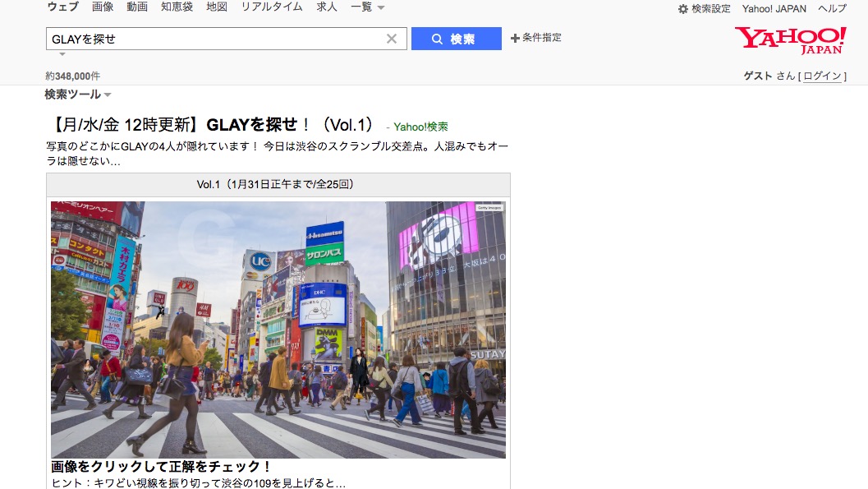This screenshot has height=489, width=868.
Task: Open the リアルタイム search tab
Action: point(272,7)
